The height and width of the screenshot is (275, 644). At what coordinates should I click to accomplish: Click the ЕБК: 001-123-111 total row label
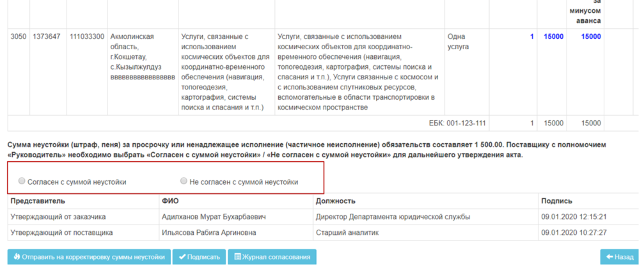pyautogui.click(x=457, y=123)
